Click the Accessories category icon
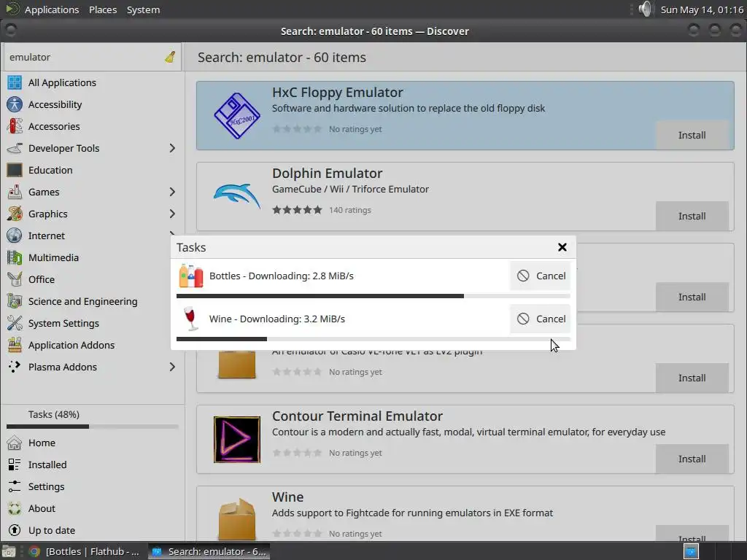This screenshot has height=560, width=747. [x=15, y=126]
